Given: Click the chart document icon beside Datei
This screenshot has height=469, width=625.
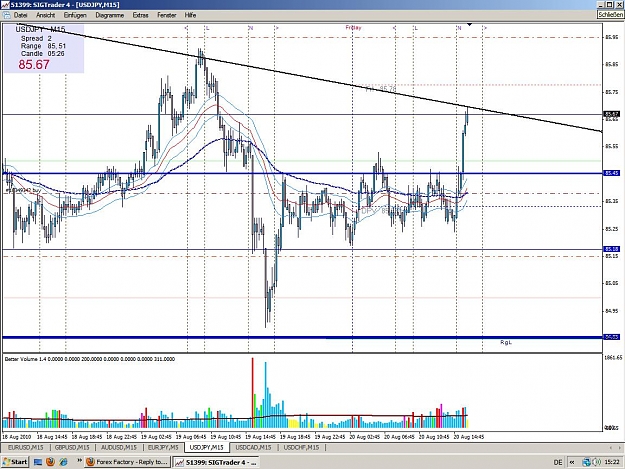Looking at the screenshot, I should pyautogui.click(x=6, y=15).
